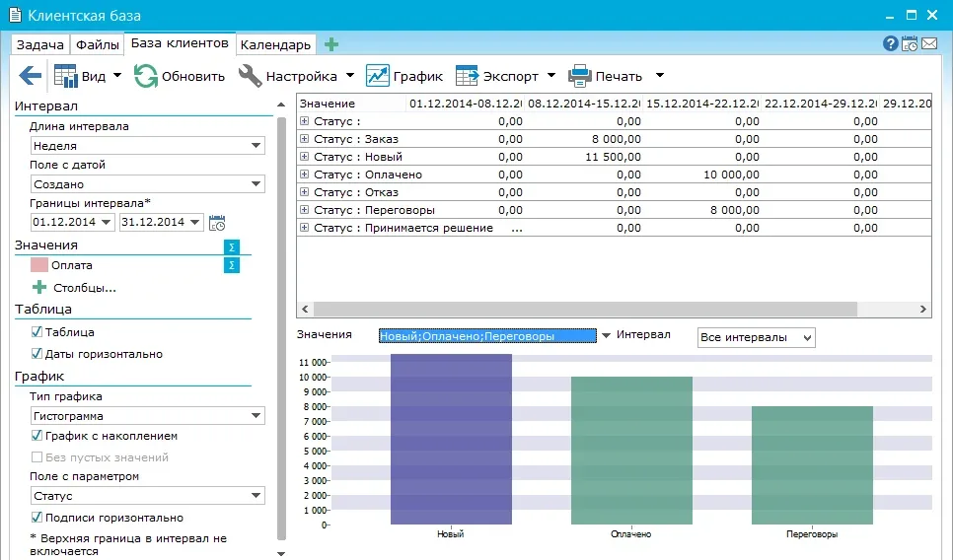The width and height of the screenshot is (953, 560).
Task: Expand the Статус : Заказ row
Action: point(305,138)
